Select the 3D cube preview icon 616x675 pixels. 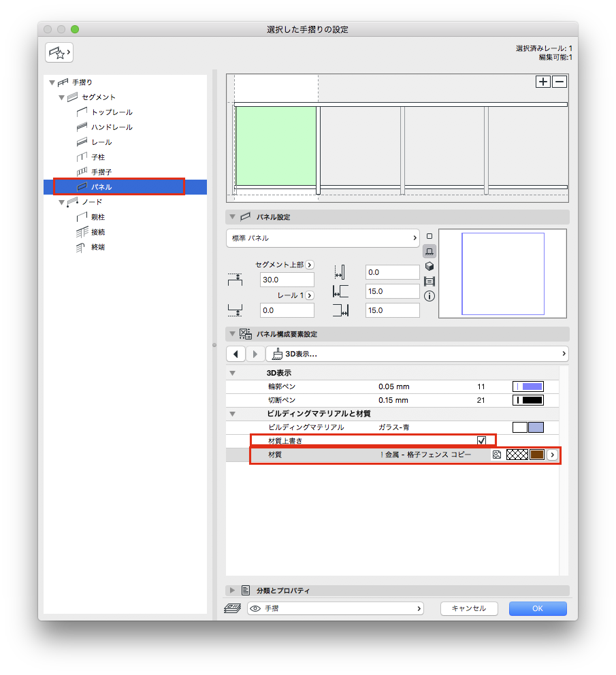(429, 266)
